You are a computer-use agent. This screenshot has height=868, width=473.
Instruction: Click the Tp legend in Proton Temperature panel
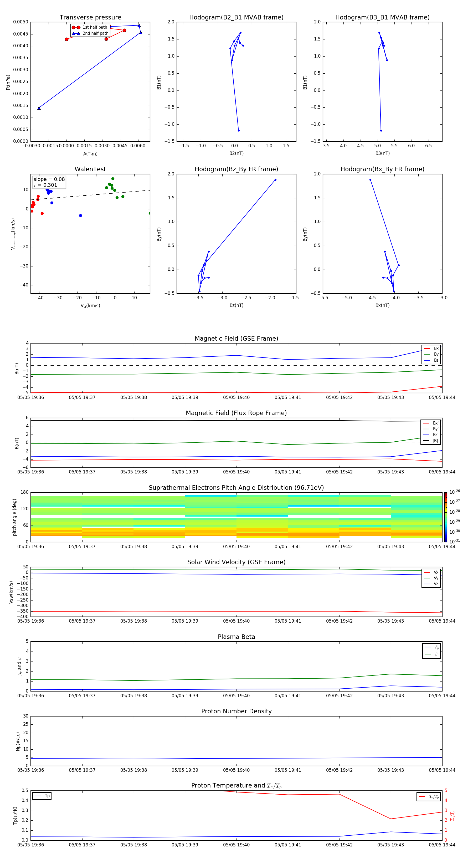tap(42, 796)
